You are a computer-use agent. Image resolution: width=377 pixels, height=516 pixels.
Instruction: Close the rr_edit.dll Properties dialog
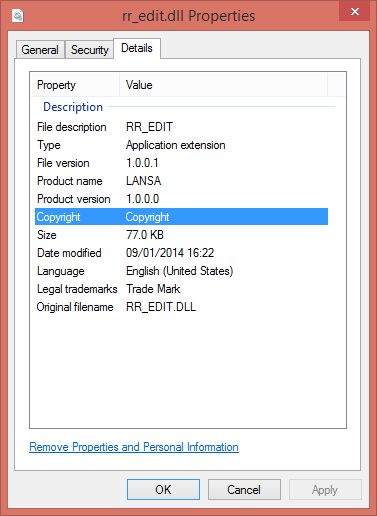pyautogui.click(x=354, y=12)
